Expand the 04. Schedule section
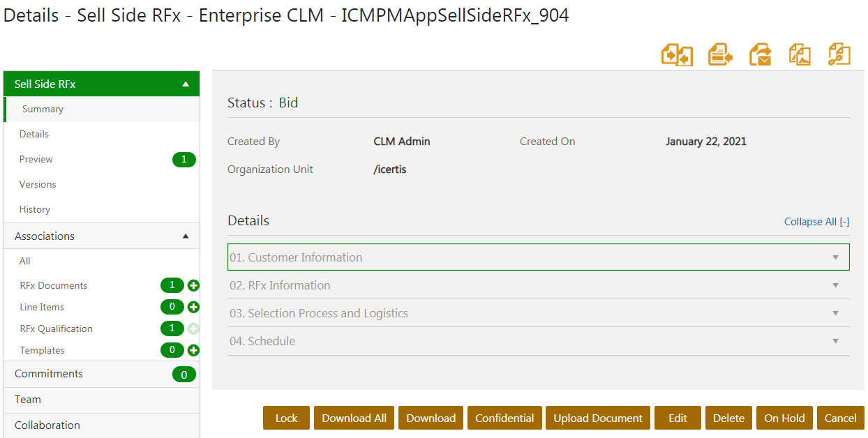 coord(835,341)
